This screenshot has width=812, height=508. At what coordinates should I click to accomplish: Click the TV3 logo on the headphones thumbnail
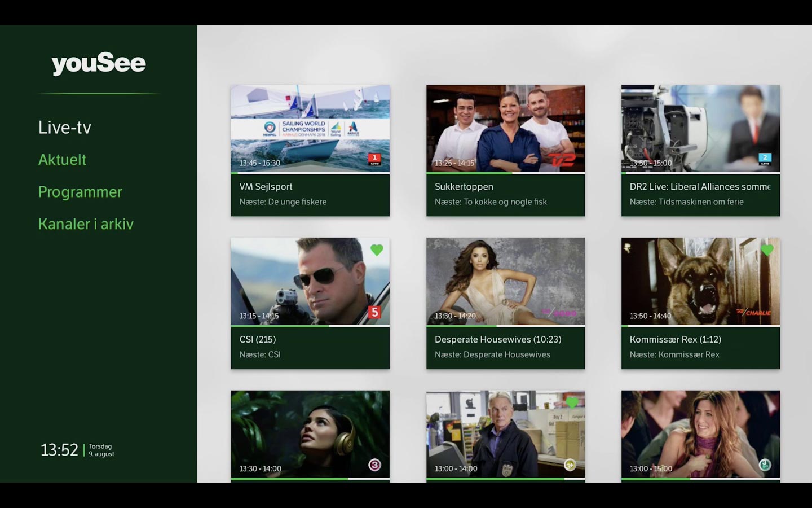click(x=374, y=465)
